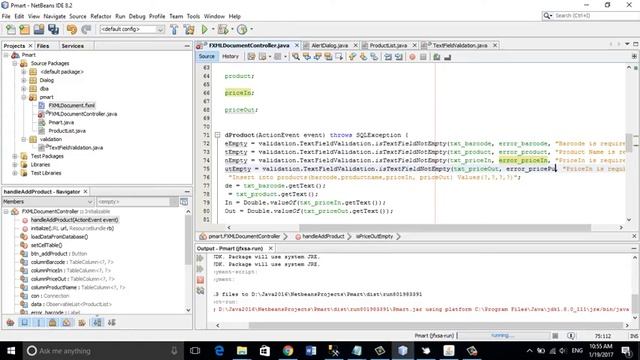
Task: Toggle Show Non-Public Members filter in Navigator
Action: click(x=53, y=322)
